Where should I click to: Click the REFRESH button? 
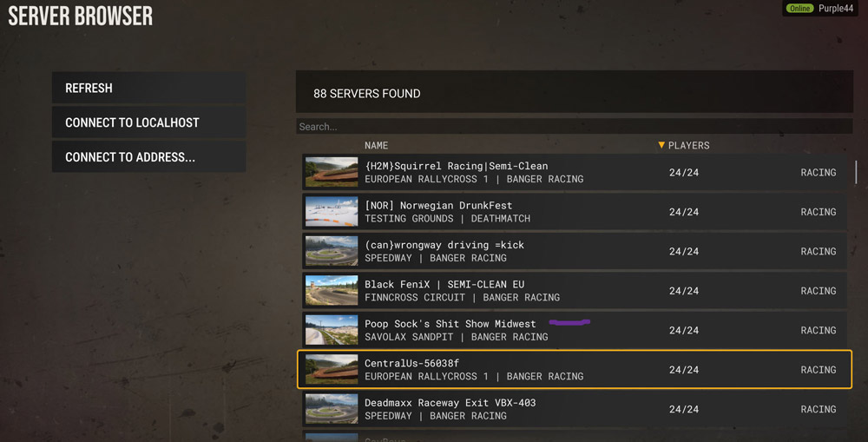(x=149, y=88)
